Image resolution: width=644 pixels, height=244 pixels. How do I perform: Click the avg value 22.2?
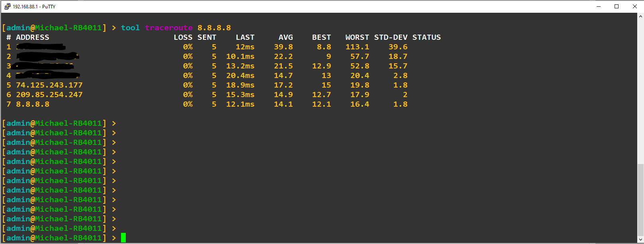click(283, 57)
